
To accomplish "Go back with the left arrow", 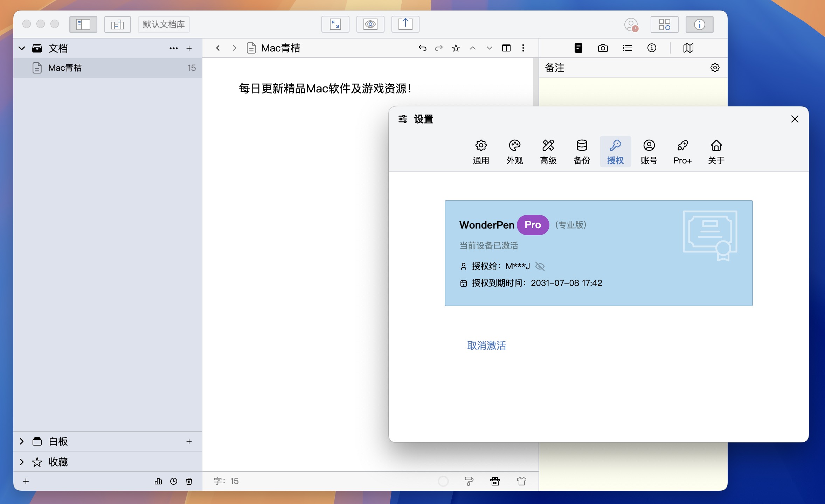I will [218, 48].
